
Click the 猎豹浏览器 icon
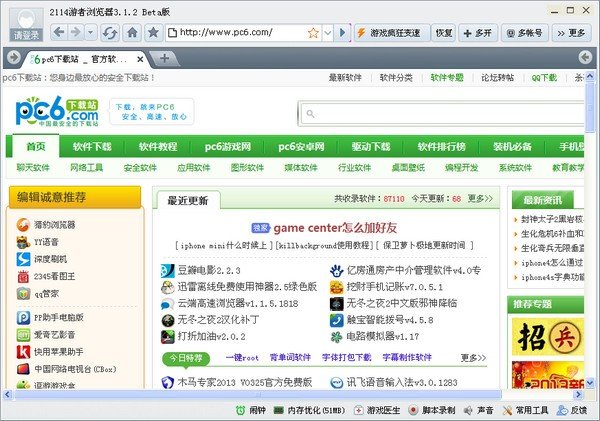[23, 225]
